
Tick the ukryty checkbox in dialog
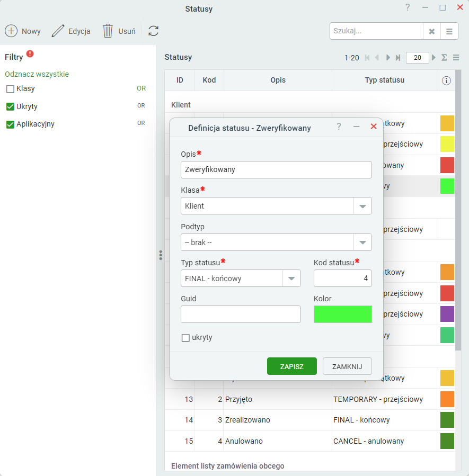[185, 338]
